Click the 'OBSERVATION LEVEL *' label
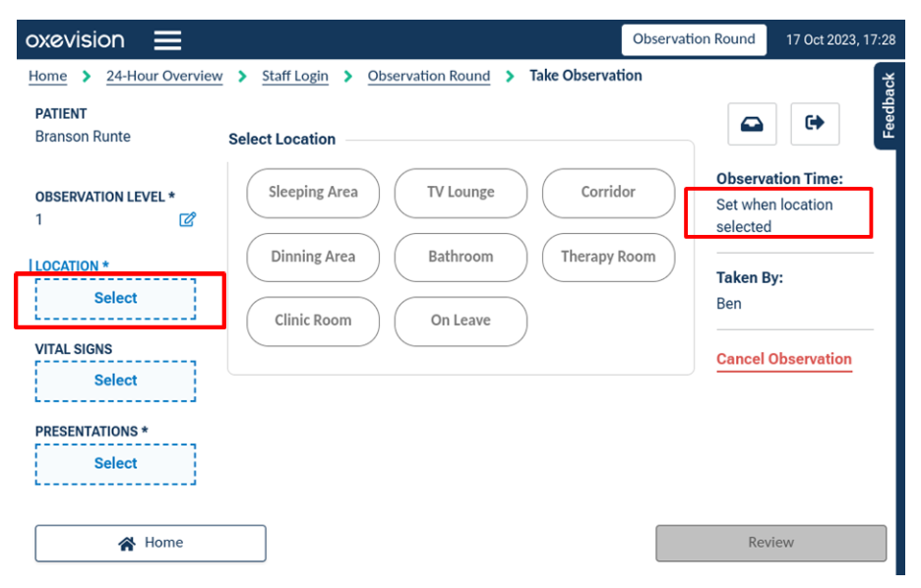The width and height of the screenshot is (921, 588). pyautogui.click(x=105, y=197)
